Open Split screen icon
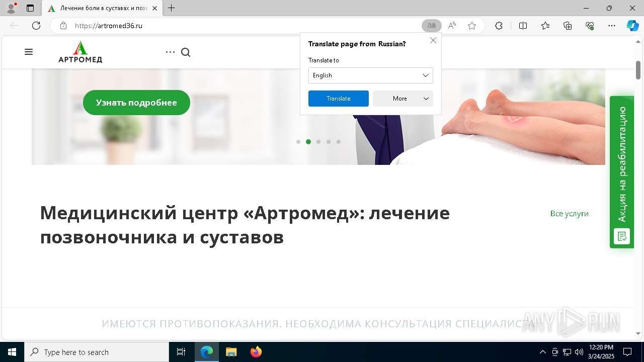 [x=523, y=26]
